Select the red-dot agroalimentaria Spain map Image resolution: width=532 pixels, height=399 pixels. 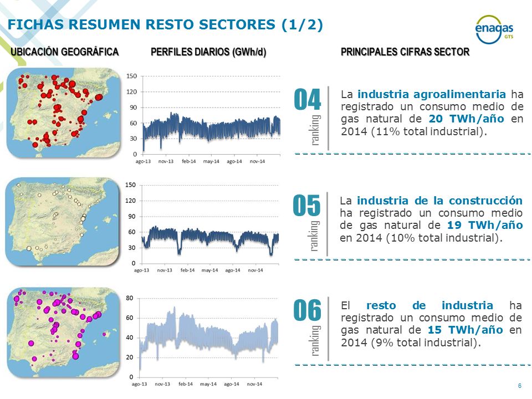(63, 112)
